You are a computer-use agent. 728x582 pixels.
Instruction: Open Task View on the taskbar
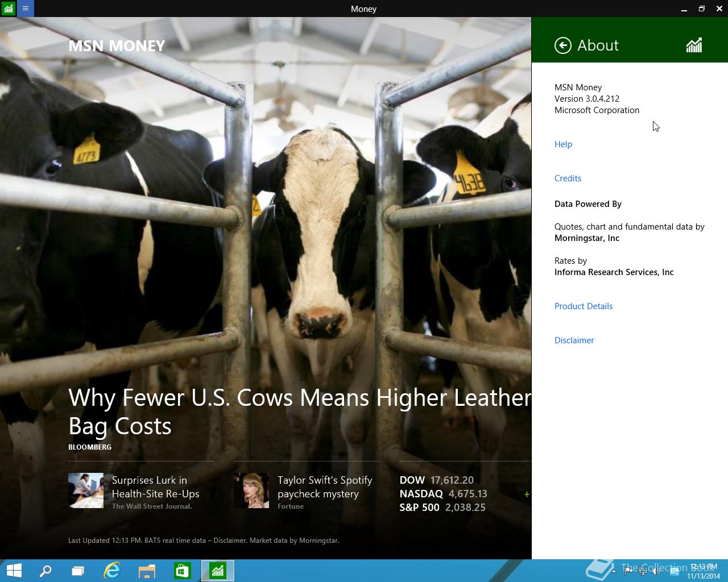(78, 571)
